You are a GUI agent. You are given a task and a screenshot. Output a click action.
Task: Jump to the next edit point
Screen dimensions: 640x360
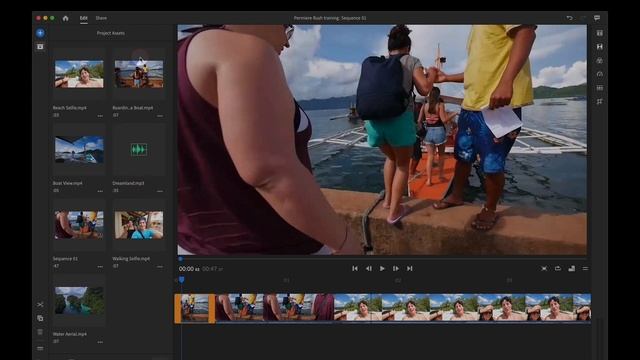[x=409, y=269]
